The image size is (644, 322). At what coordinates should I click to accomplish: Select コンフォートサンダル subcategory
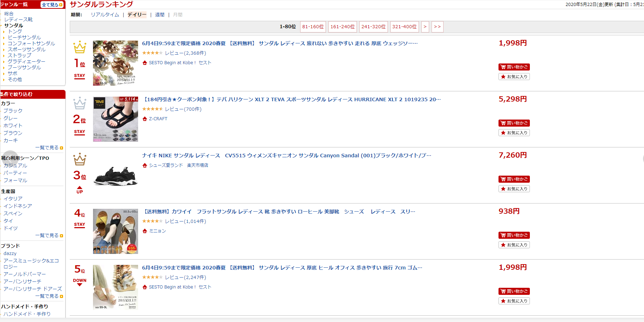[x=31, y=43]
